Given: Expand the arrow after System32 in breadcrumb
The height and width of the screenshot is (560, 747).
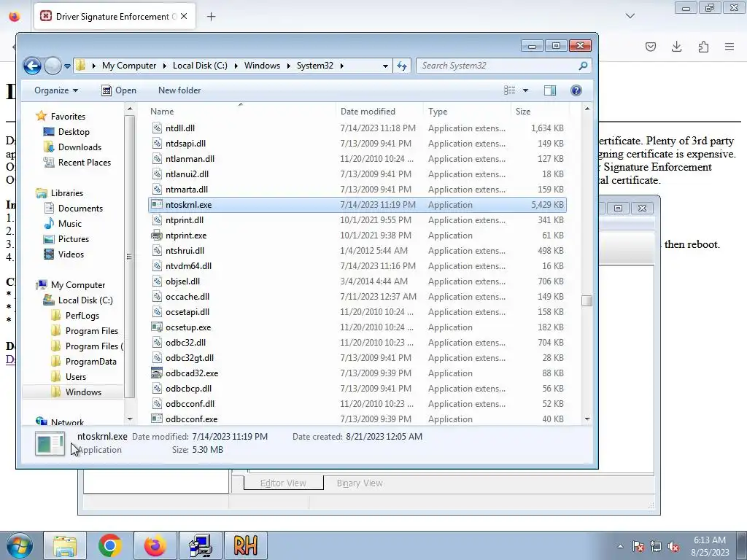Looking at the screenshot, I should (341, 66).
